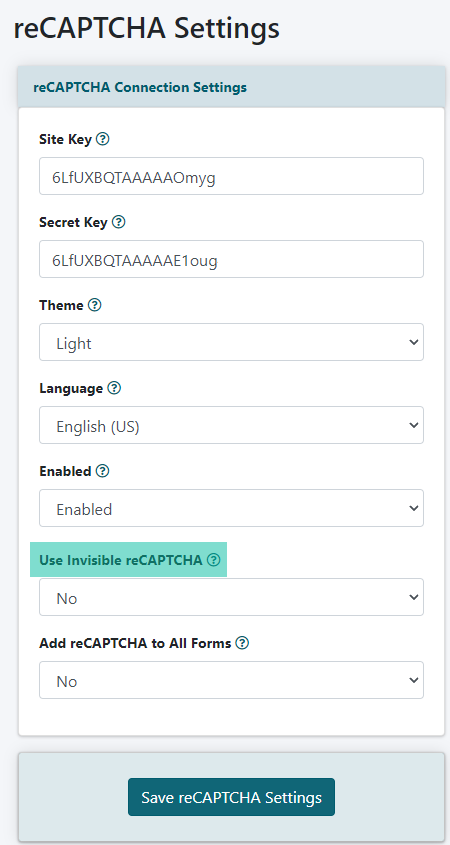Click the reCAPTCHA Connection Settings panel header
The width and height of the screenshot is (450, 845).
tap(231, 87)
